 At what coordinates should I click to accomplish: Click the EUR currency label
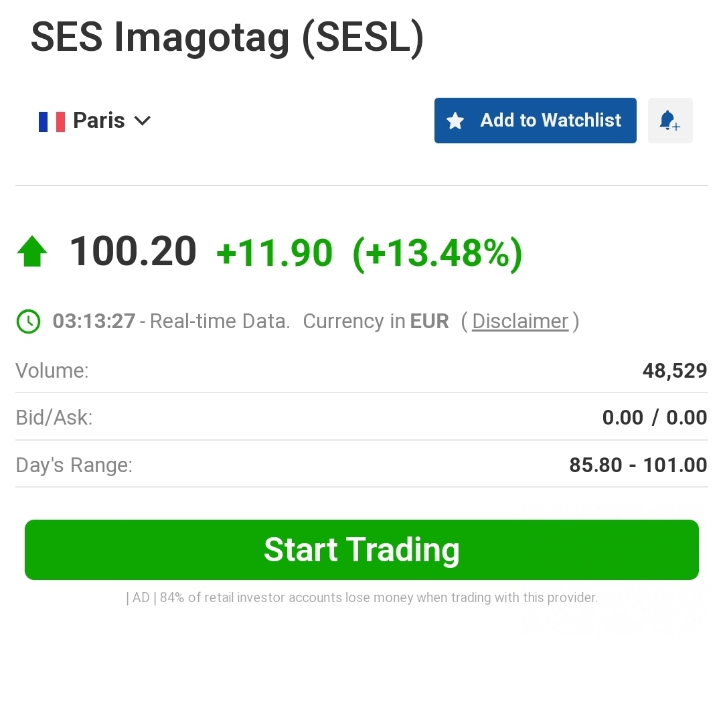429,321
